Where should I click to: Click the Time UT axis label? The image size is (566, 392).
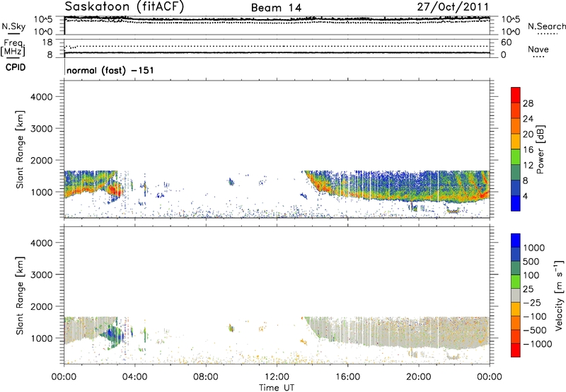point(277,387)
